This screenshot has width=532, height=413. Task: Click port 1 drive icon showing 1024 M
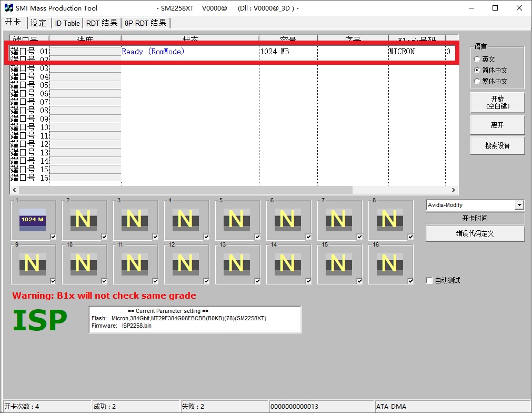tap(32, 219)
